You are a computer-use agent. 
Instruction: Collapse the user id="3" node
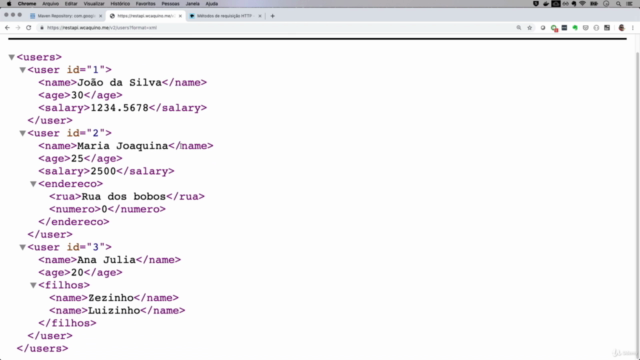[x=22, y=247]
